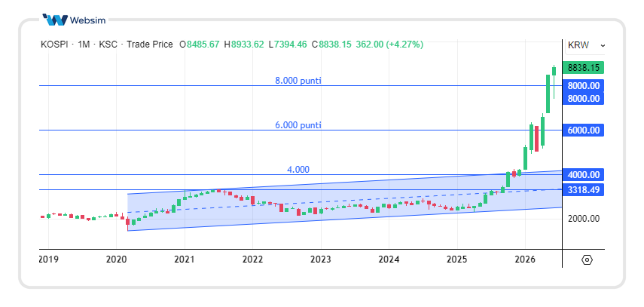Click the 2021 time axis label
The image size is (644, 307).
pyautogui.click(x=185, y=259)
